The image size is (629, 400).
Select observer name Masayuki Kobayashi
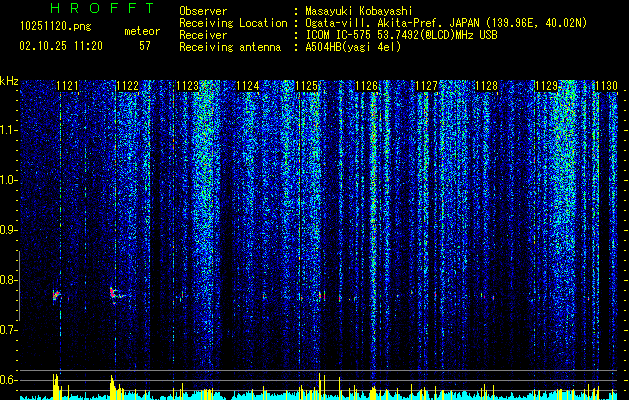point(359,11)
